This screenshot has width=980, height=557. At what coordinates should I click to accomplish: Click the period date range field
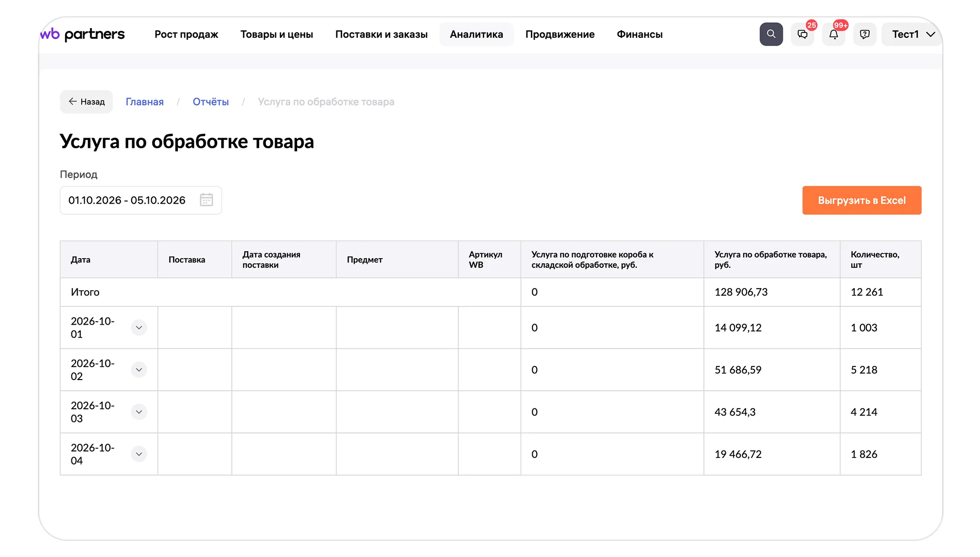point(141,200)
